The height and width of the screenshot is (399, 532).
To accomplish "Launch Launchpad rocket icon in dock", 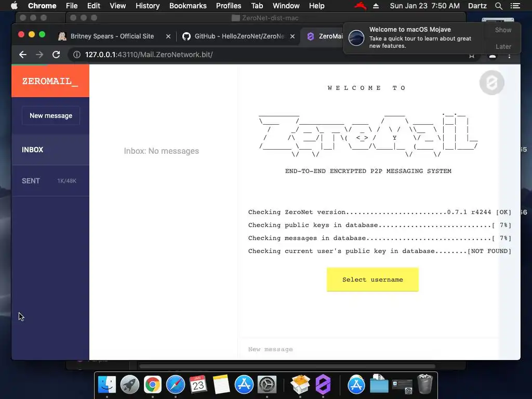I will pos(129,385).
